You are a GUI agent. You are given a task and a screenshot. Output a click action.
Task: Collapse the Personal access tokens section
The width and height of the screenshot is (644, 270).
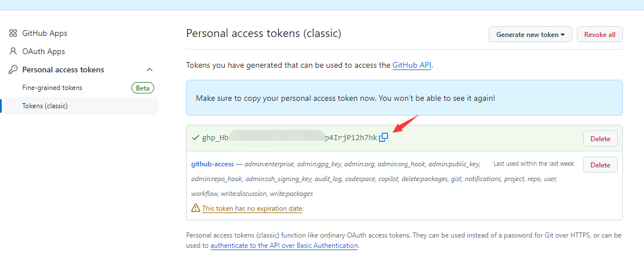tap(150, 69)
